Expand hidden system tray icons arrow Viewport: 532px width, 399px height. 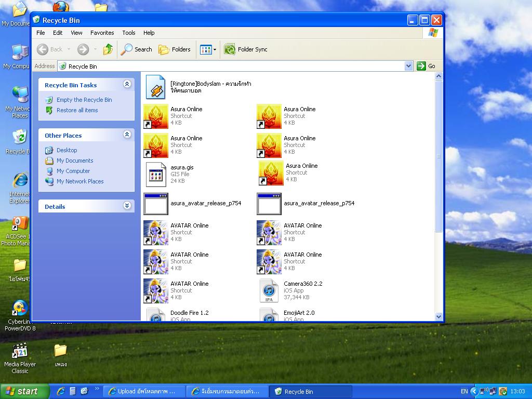(474, 392)
